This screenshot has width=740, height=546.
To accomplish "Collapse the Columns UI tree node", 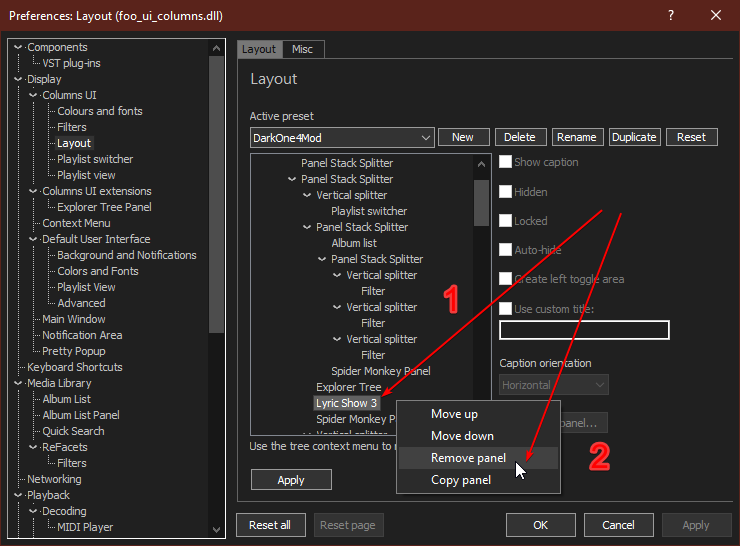I will (x=34, y=95).
